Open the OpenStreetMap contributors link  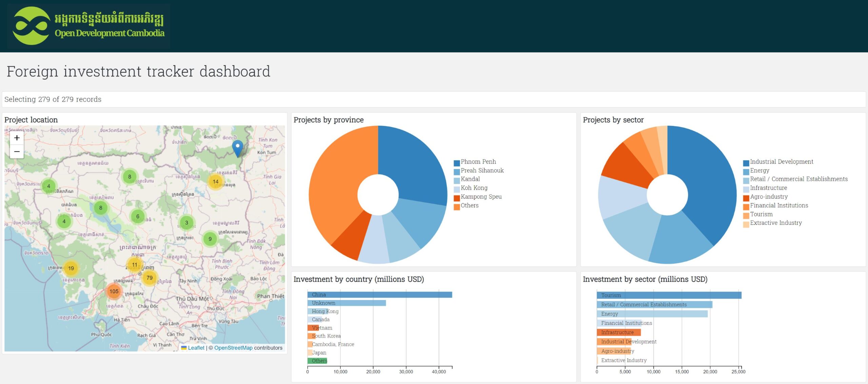233,348
